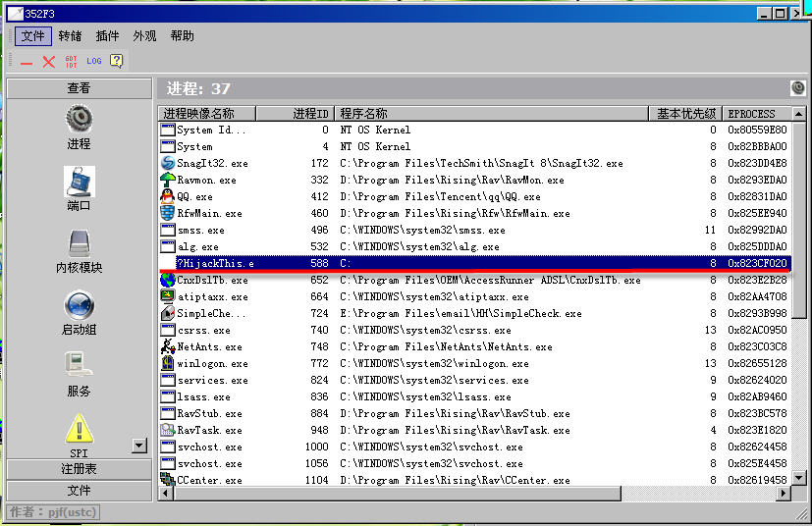Click the red X toolbar icon
Image resolution: width=812 pixels, height=526 pixels.
point(49,62)
